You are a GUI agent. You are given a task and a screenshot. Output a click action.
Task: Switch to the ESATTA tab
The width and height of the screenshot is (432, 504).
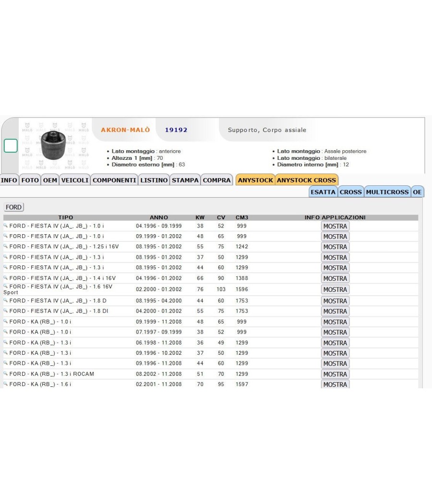pos(323,192)
